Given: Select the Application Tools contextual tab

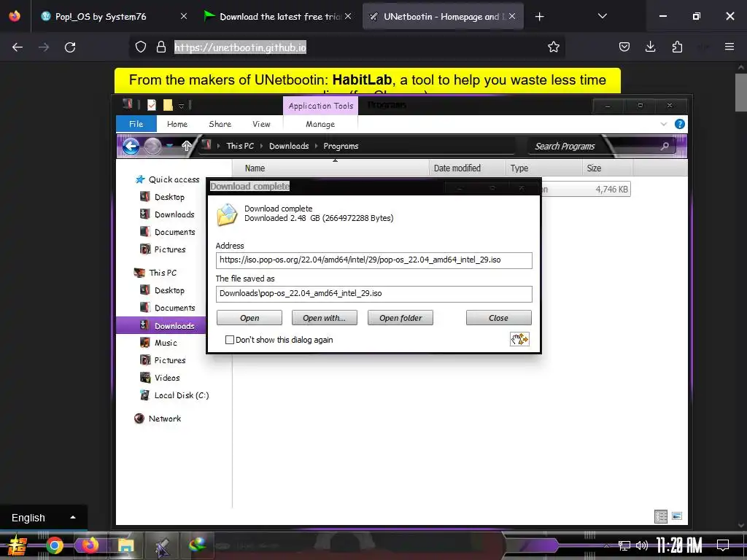Looking at the screenshot, I should click(x=321, y=106).
